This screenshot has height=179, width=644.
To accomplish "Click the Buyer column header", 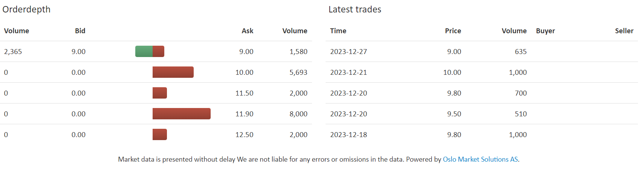I will 546,31.
